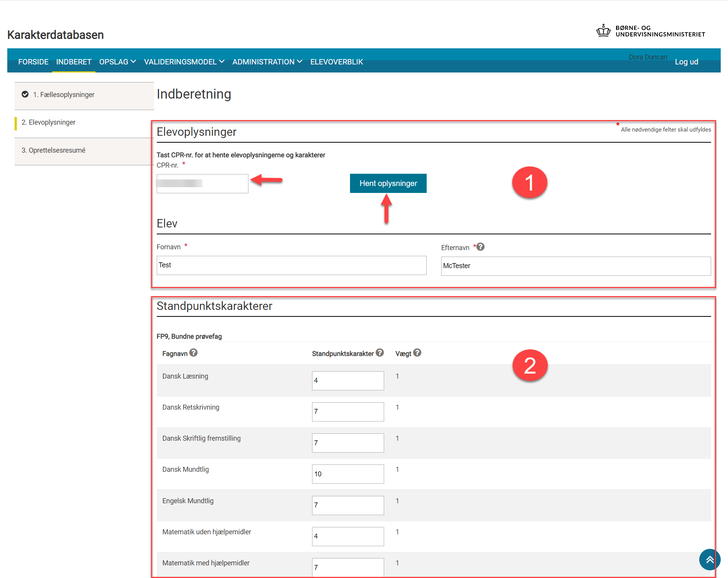Screen dimensions: 728x578
Task: Click the Matematik uden hjælpemidler grade field
Action: tap(348, 537)
